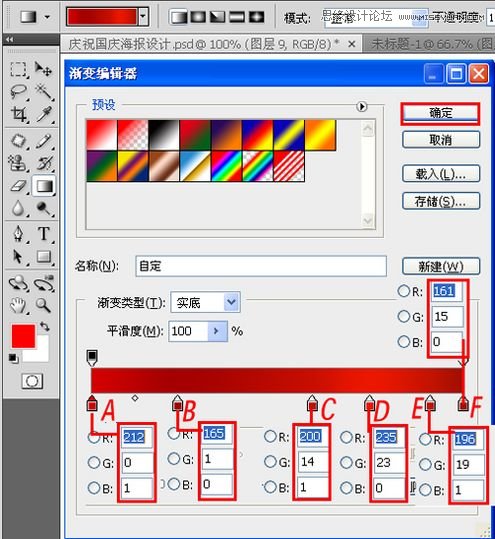
Task: Select the Dodge tool
Action: 43,208
